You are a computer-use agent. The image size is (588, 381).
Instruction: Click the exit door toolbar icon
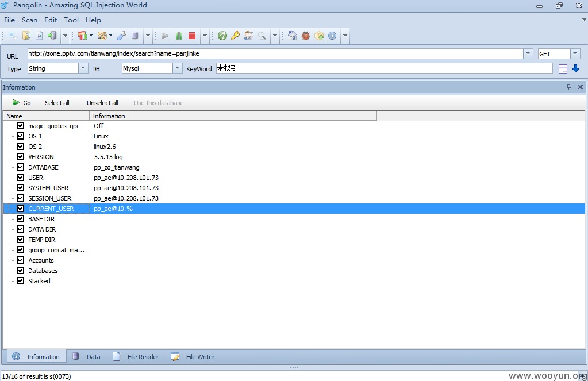[52, 36]
